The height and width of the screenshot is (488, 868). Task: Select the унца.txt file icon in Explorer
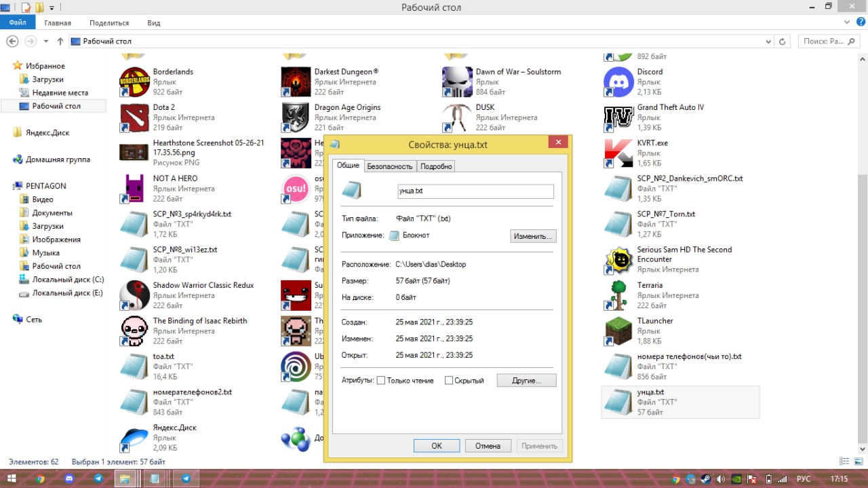coord(618,402)
